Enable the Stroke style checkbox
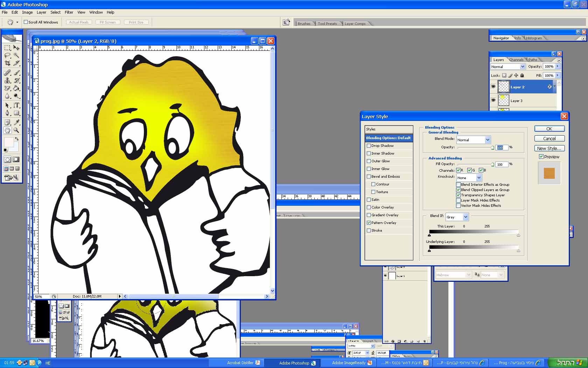 pyautogui.click(x=369, y=230)
